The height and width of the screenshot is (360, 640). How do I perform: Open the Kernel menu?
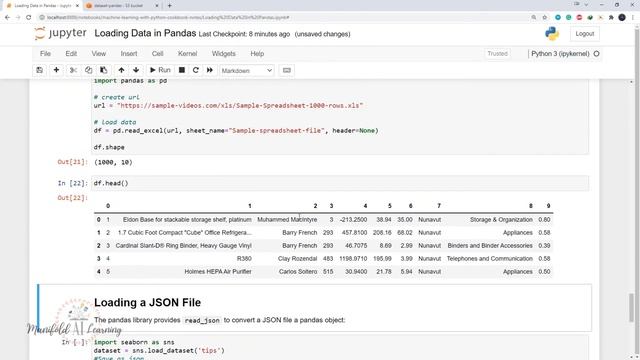click(187, 53)
